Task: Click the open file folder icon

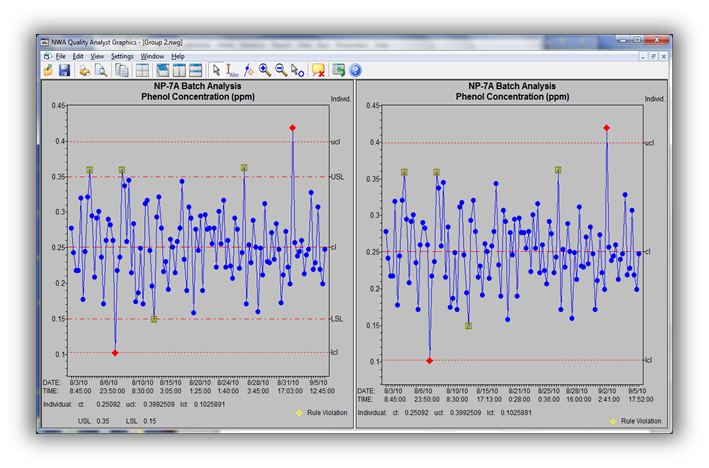Action: (x=47, y=70)
